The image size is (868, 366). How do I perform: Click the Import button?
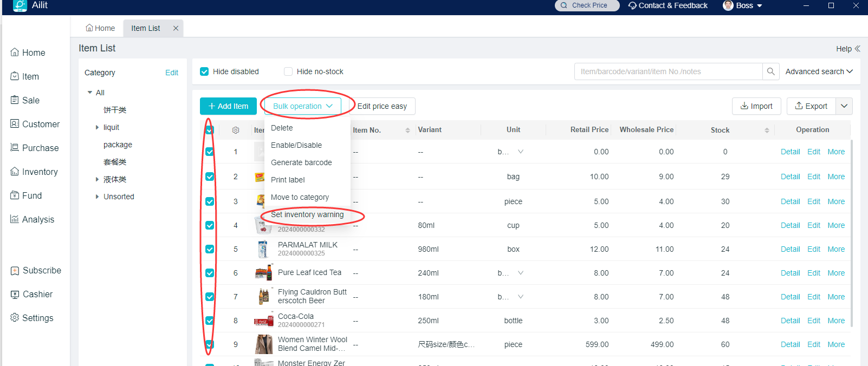[756, 106]
